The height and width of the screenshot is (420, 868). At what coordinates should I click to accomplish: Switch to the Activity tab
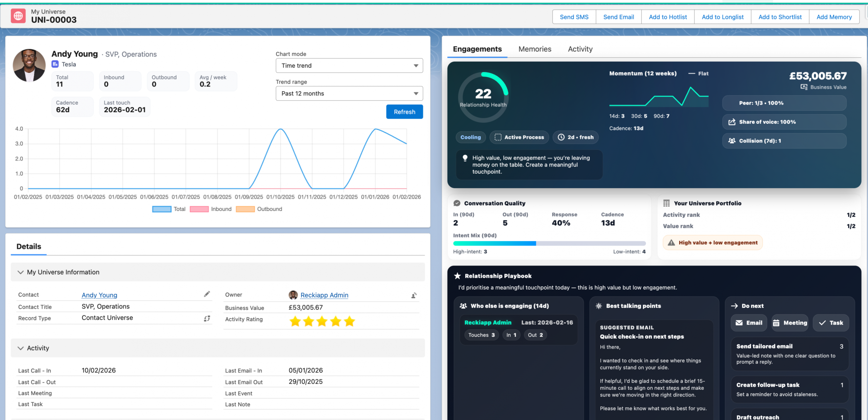pyautogui.click(x=580, y=49)
